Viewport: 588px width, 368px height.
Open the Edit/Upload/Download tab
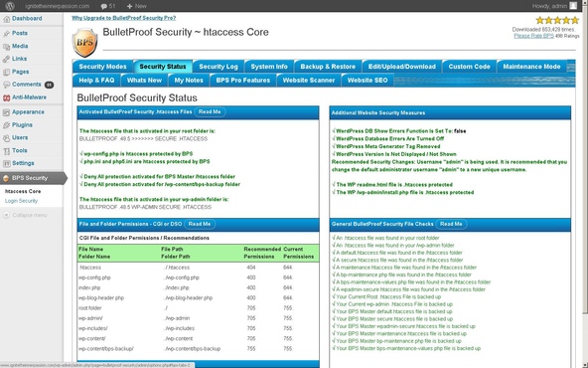click(x=402, y=67)
